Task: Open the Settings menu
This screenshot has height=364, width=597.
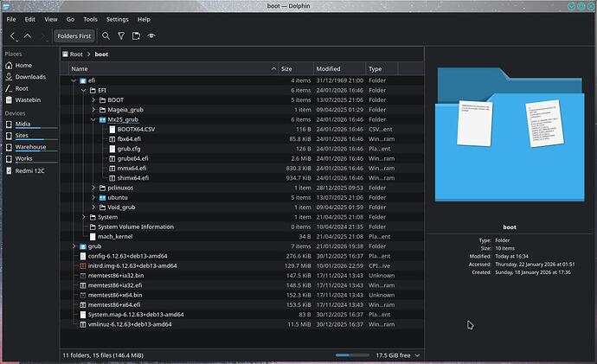Action: click(x=117, y=18)
